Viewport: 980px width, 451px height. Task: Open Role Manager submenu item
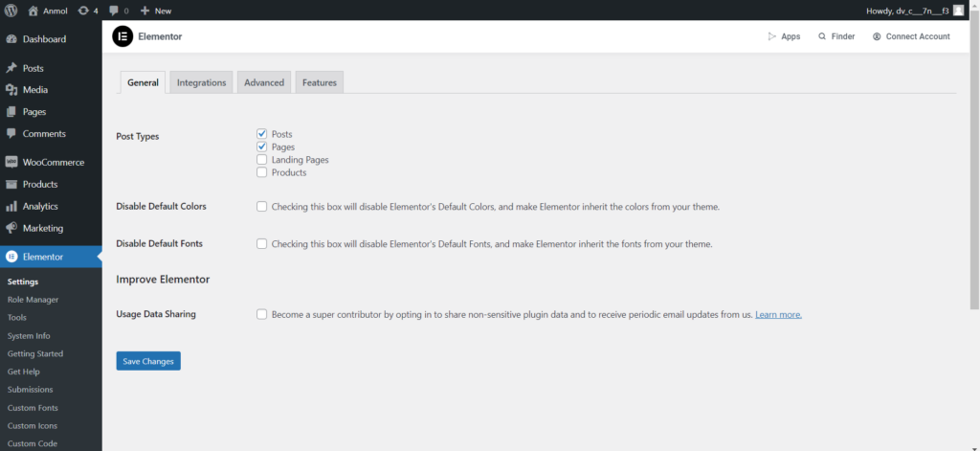coord(33,300)
